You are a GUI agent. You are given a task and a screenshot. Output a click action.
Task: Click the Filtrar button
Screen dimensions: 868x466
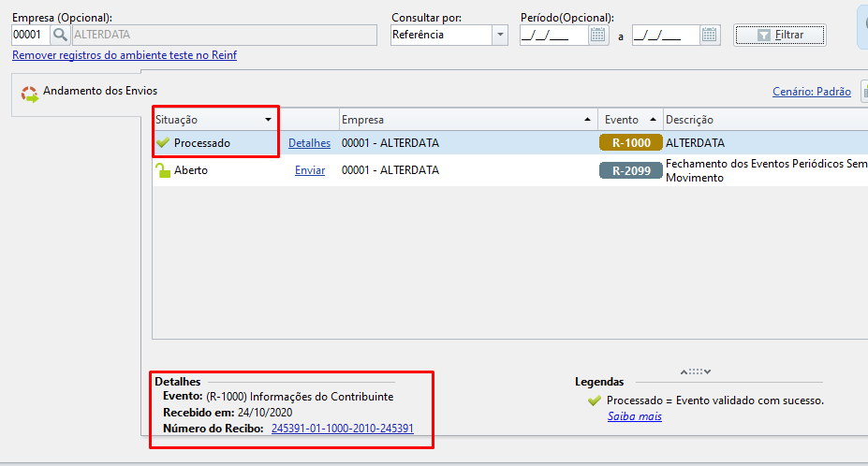tap(780, 35)
